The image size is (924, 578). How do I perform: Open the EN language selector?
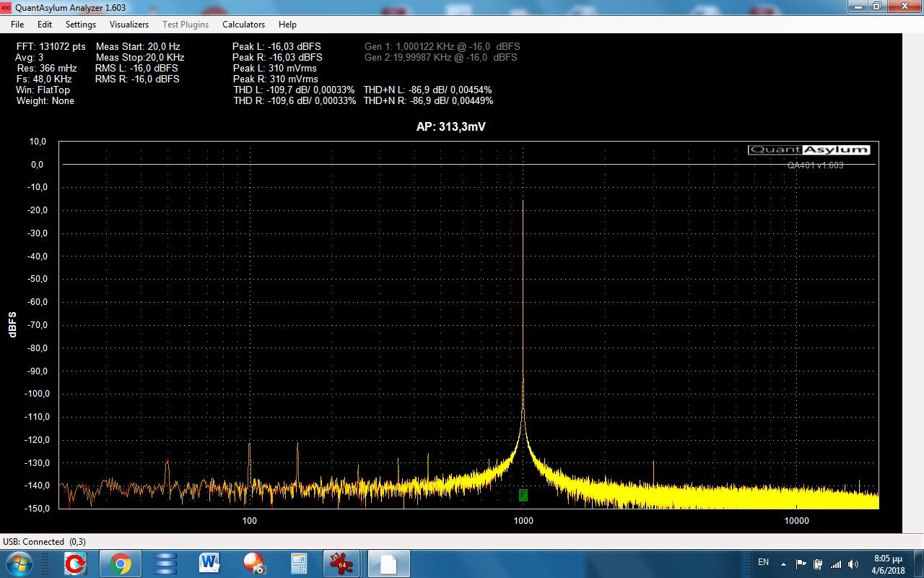pos(763,562)
